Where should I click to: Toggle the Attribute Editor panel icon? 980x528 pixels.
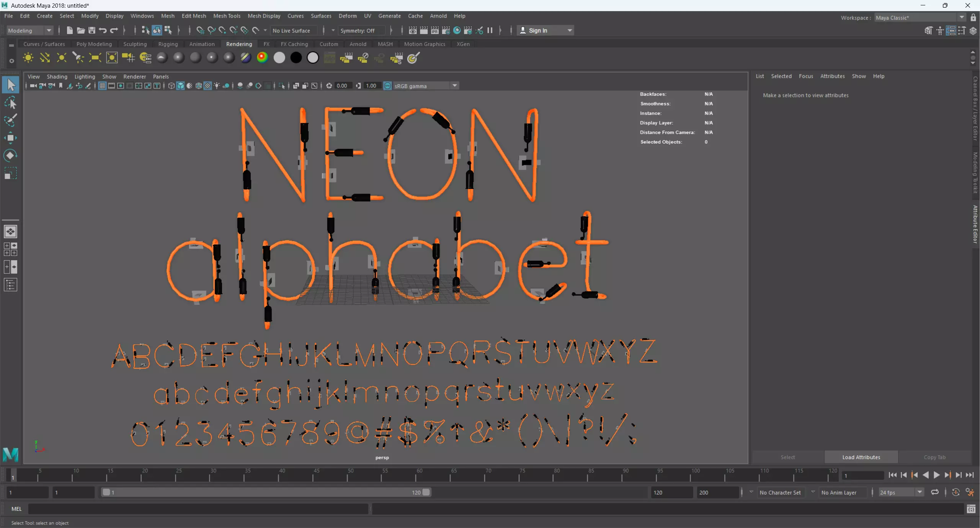tap(951, 31)
